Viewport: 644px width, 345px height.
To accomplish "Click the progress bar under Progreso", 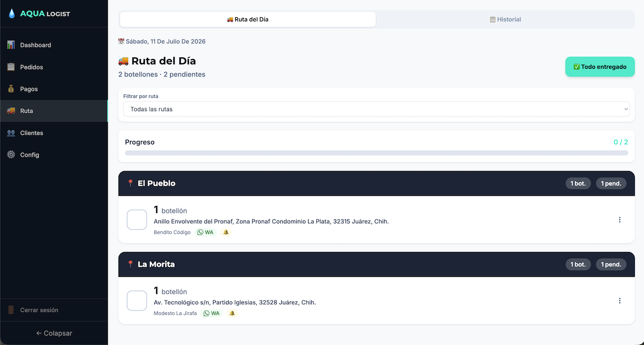I will click(x=376, y=153).
